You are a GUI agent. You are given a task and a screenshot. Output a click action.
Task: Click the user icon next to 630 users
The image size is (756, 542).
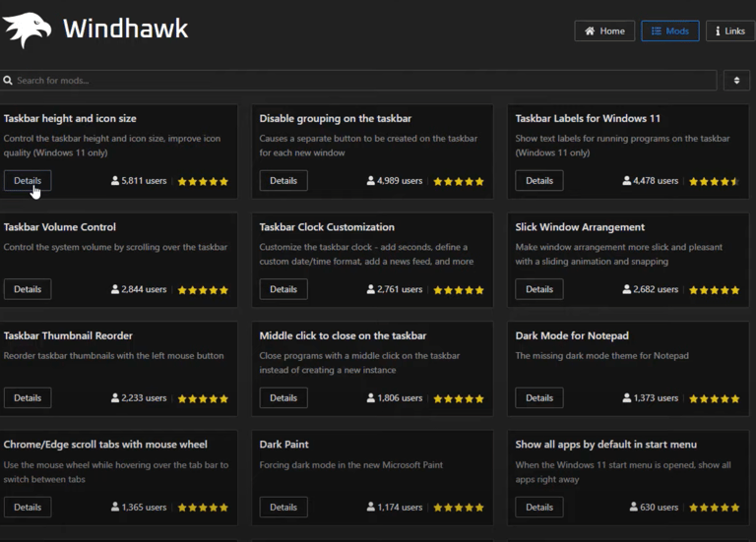[x=634, y=507]
